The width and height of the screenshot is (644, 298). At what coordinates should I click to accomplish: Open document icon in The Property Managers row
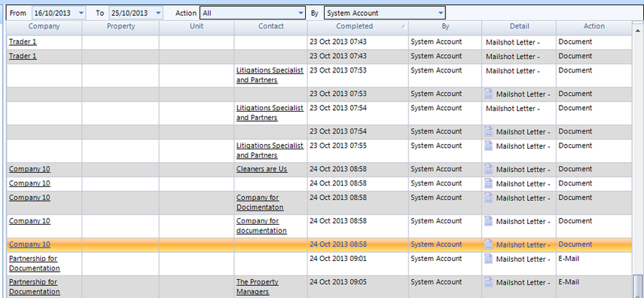pos(488,282)
